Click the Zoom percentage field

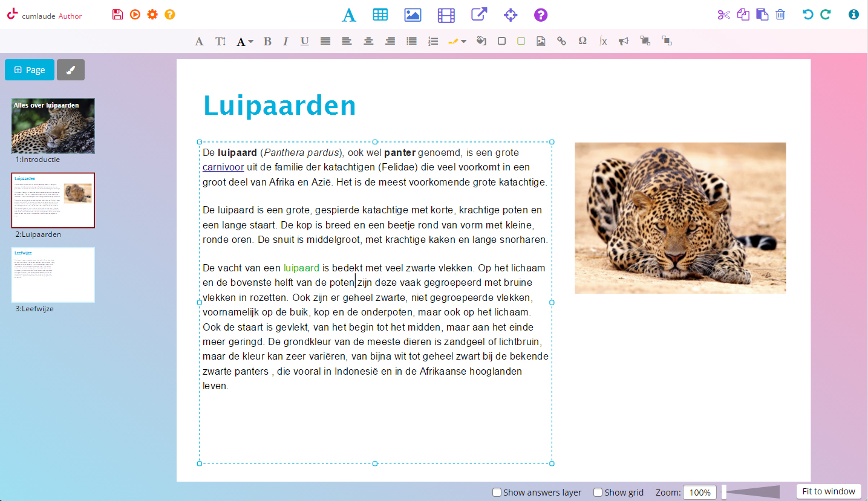[x=700, y=493]
